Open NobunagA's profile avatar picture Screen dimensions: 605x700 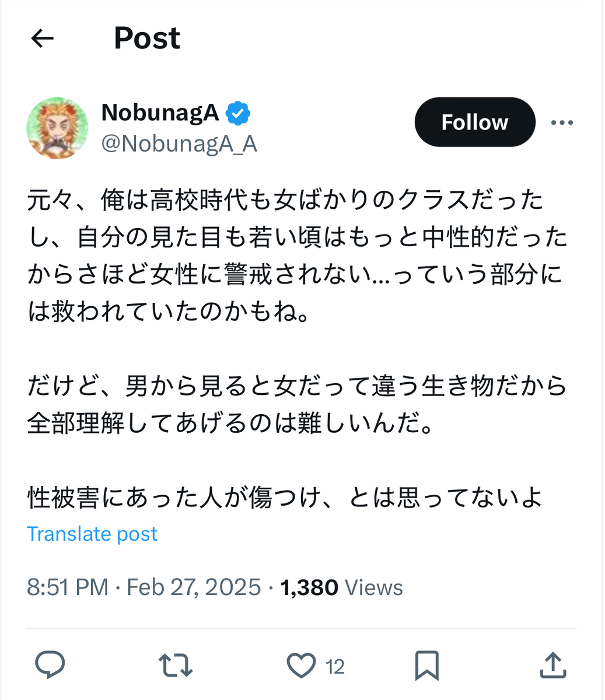click(x=58, y=128)
